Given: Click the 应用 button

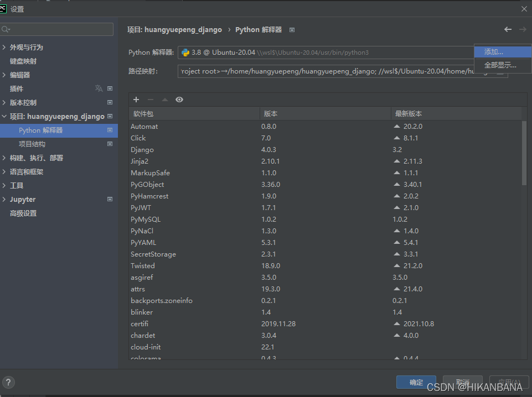Looking at the screenshot, I should coord(508,383).
